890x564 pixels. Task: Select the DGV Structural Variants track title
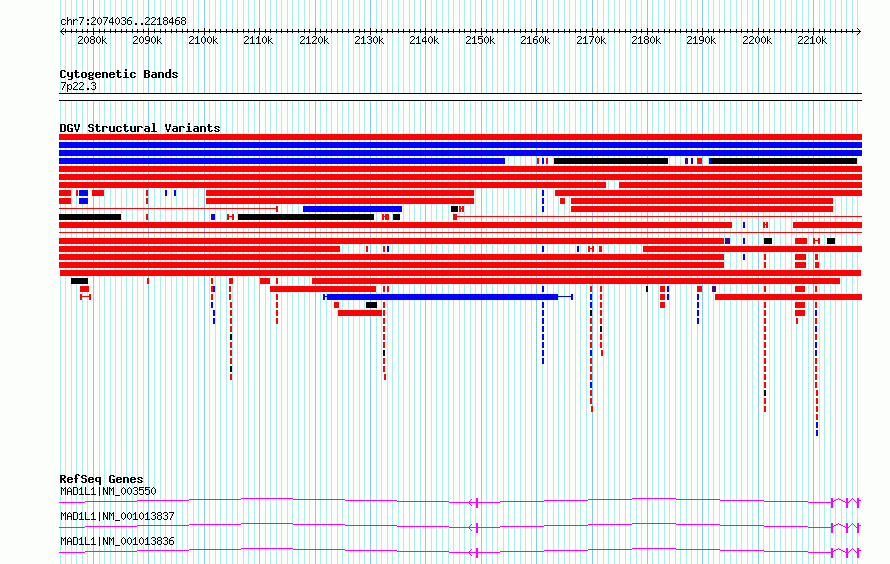coord(140,128)
